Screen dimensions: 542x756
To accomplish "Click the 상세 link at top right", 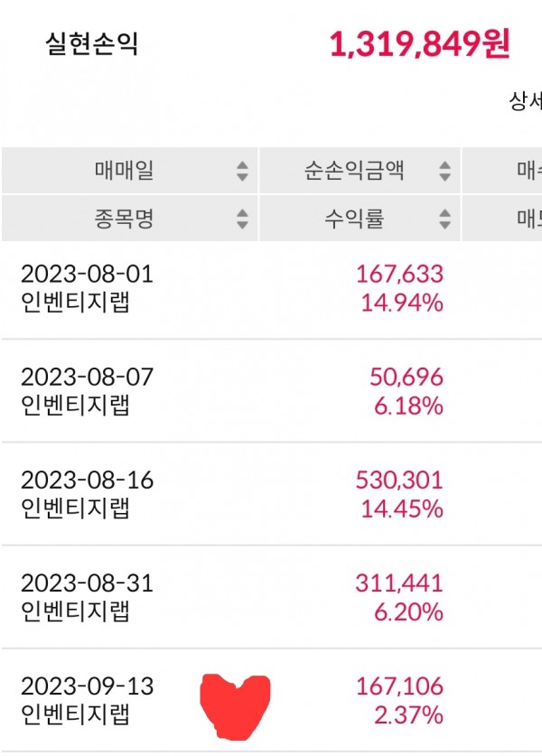I will click(524, 101).
